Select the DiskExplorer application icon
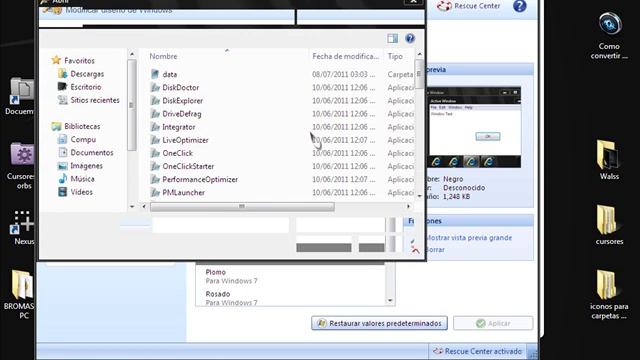This screenshot has height=360, width=640. click(x=155, y=100)
